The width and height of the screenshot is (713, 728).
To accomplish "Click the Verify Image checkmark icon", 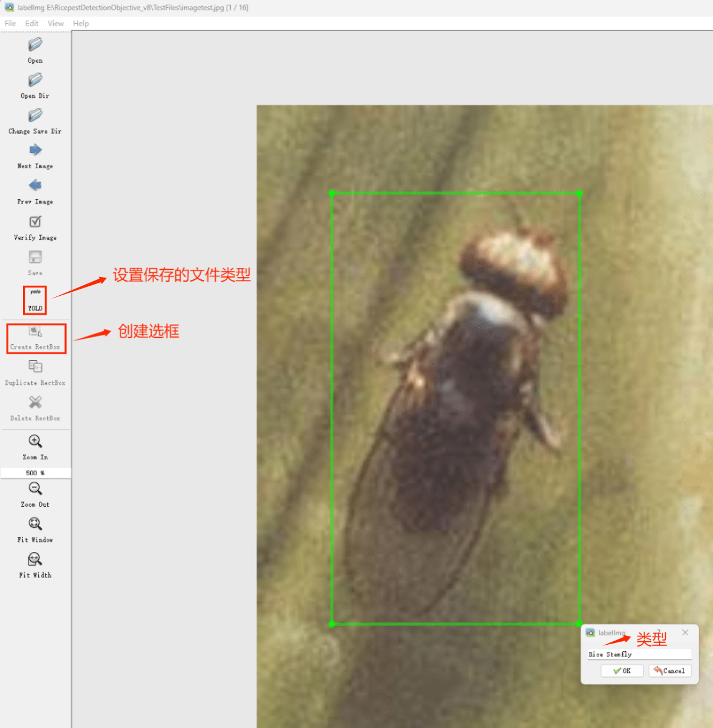I will [x=35, y=222].
